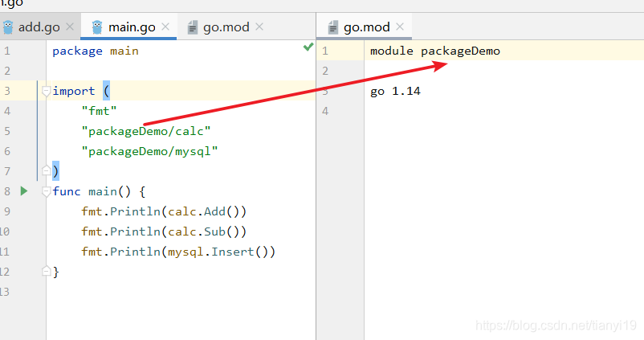
Task: Click the "packageDemo/mysql" import path
Action: click(x=149, y=151)
